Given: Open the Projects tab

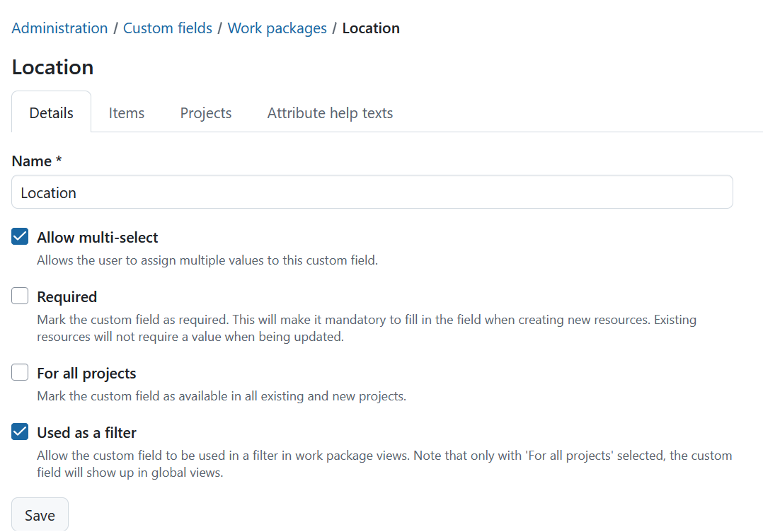Looking at the screenshot, I should coord(205,112).
